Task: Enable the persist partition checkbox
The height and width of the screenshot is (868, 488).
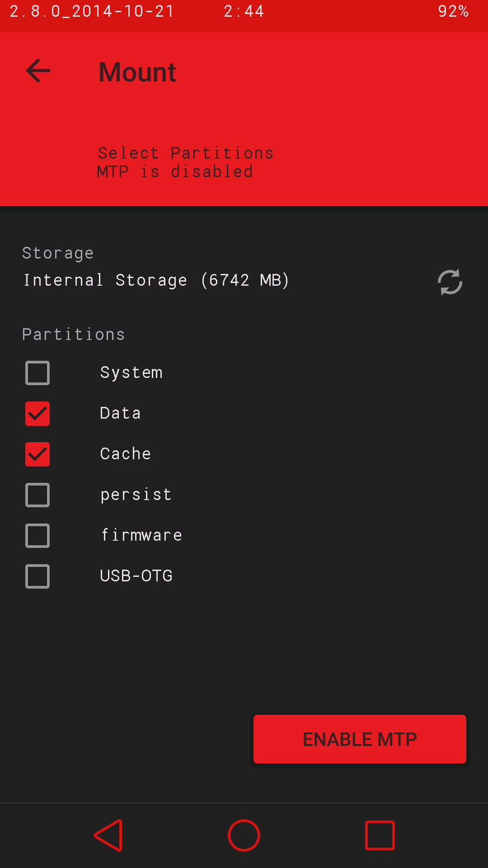Action: pyautogui.click(x=37, y=495)
